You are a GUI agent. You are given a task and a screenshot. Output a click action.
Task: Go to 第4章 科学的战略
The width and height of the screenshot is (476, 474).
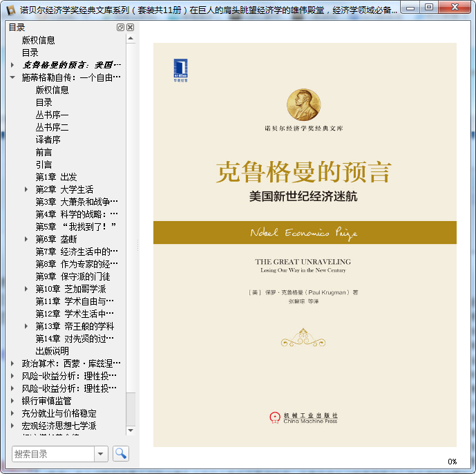tap(77, 214)
